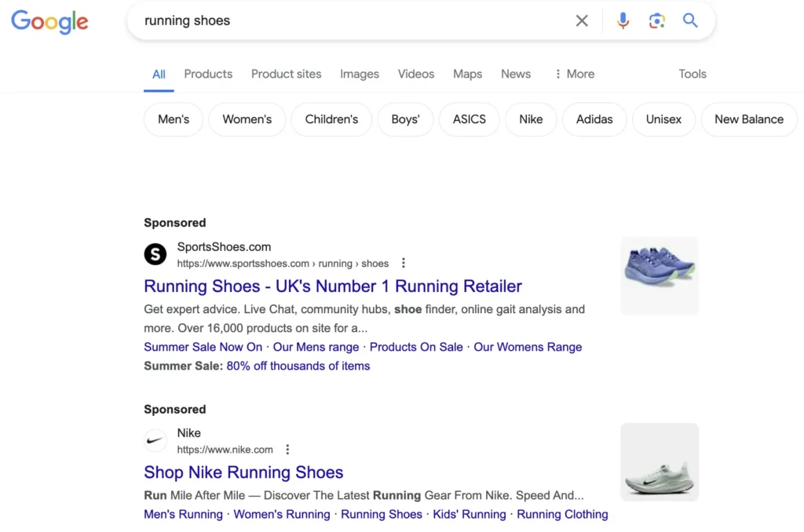Select the All tab
Screen dimensions: 804x532
pyautogui.click(x=159, y=75)
